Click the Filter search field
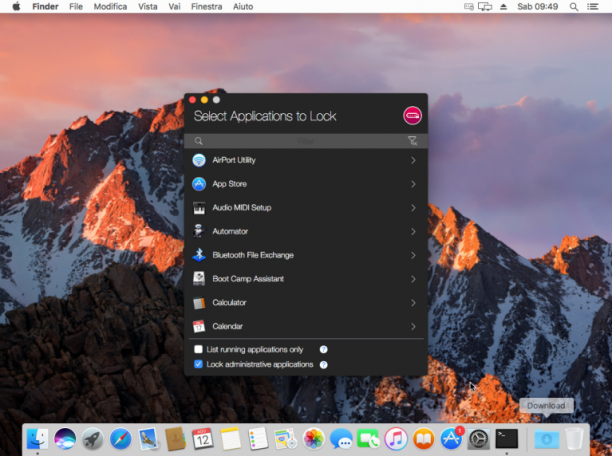 (x=306, y=141)
